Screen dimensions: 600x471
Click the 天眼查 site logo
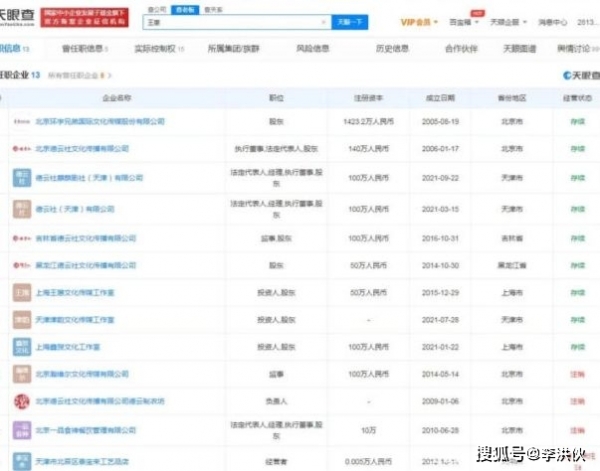tap(17, 17)
